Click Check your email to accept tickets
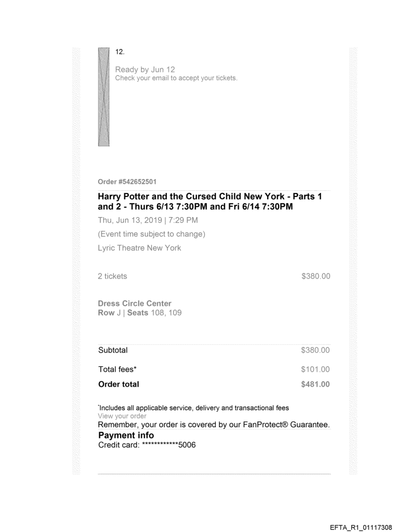This screenshot has width=405, height=532. click(x=176, y=78)
